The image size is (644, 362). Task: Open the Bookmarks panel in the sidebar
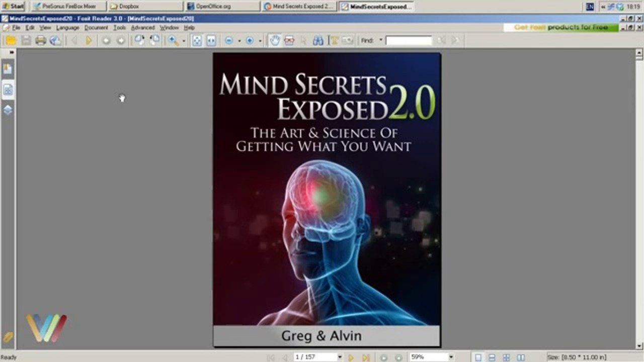(8, 68)
